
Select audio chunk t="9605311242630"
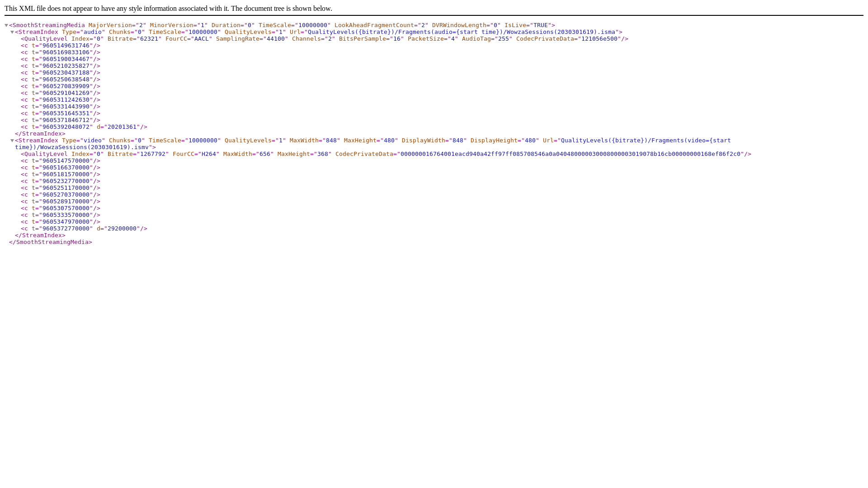[x=61, y=100]
